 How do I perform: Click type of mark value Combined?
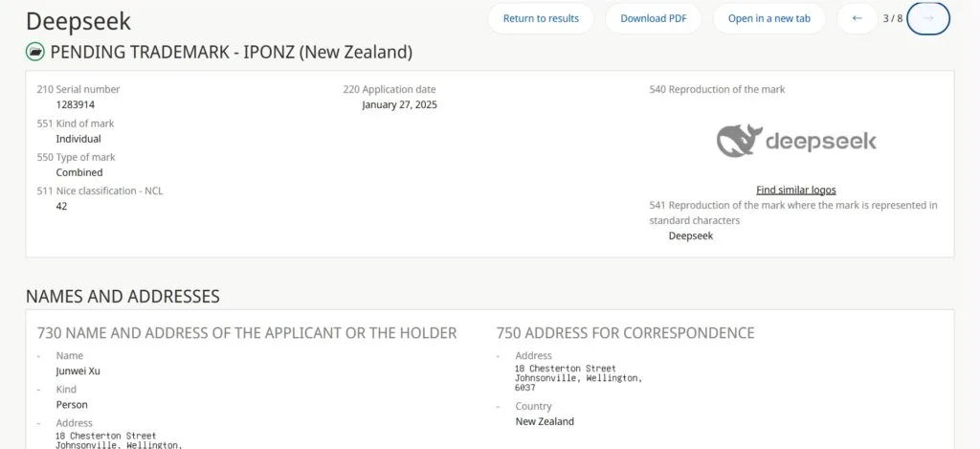79,172
